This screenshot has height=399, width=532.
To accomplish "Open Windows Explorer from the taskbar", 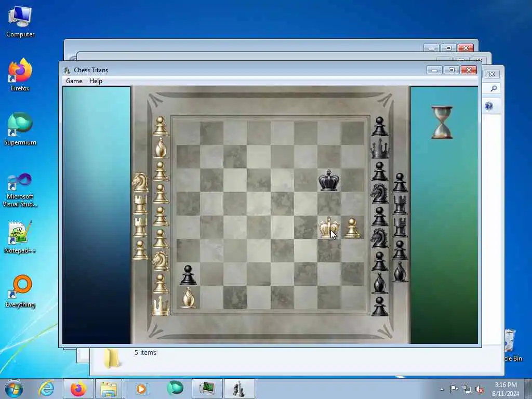I will point(109,389).
